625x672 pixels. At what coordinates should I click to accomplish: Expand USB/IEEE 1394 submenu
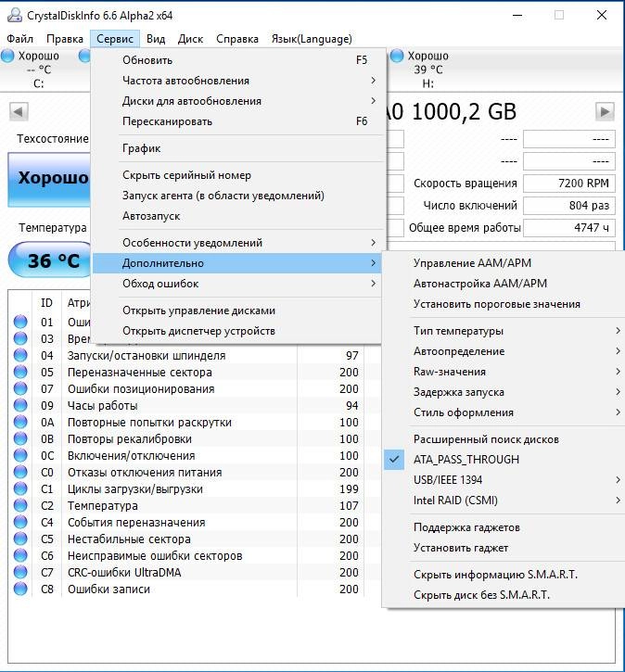click(504, 480)
